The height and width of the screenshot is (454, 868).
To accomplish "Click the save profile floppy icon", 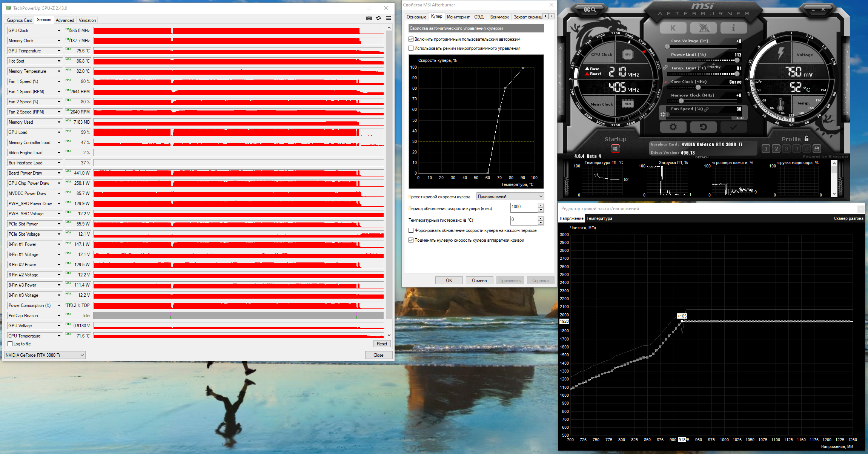I will [817, 149].
